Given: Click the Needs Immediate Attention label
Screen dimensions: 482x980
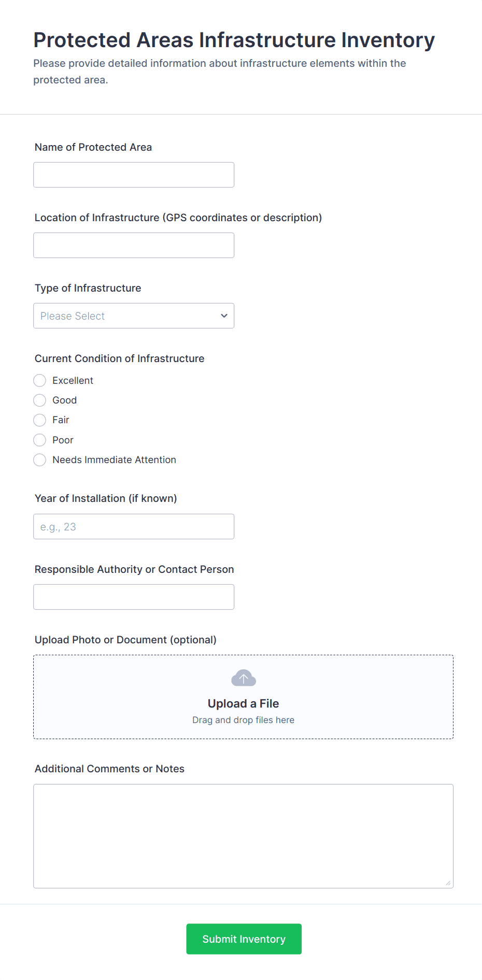Looking at the screenshot, I should pyautogui.click(x=114, y=460).
